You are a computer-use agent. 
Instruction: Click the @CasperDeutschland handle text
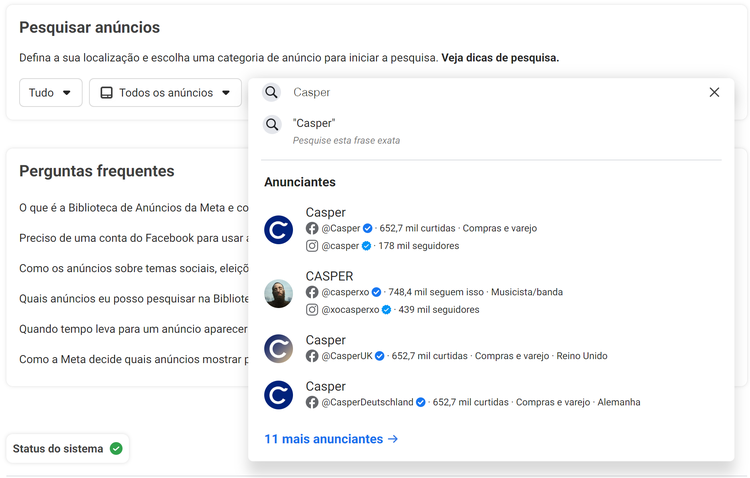(x=367, y=402)
